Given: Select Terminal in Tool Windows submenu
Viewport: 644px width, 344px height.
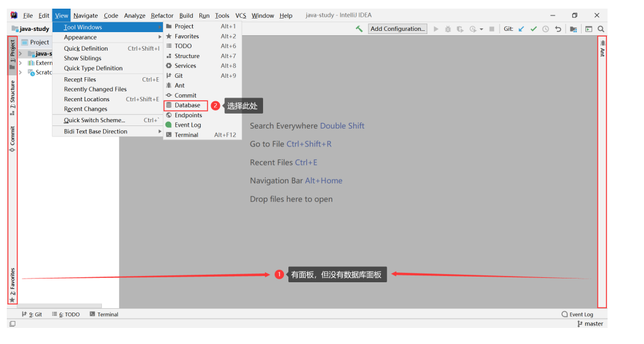Looking at the screenshot, I should (x=202, y=135).
